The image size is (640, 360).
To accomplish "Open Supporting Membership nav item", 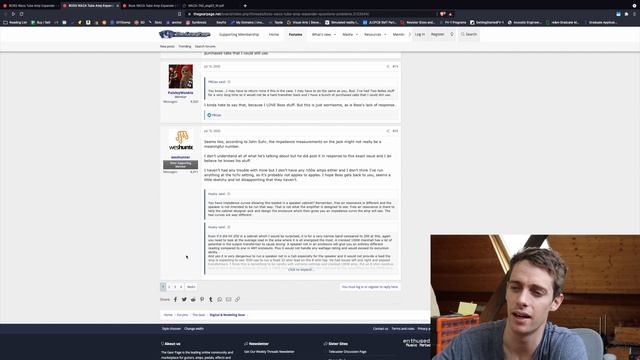I will [x=239, y=35].
